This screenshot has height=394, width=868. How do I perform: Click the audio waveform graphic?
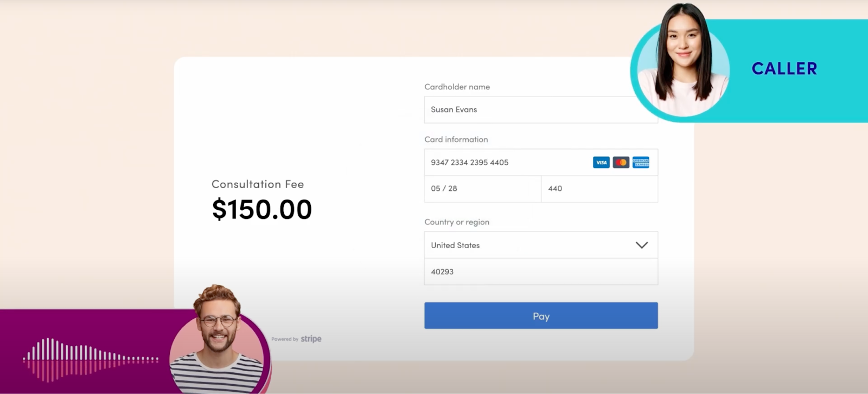coord(91,359)
